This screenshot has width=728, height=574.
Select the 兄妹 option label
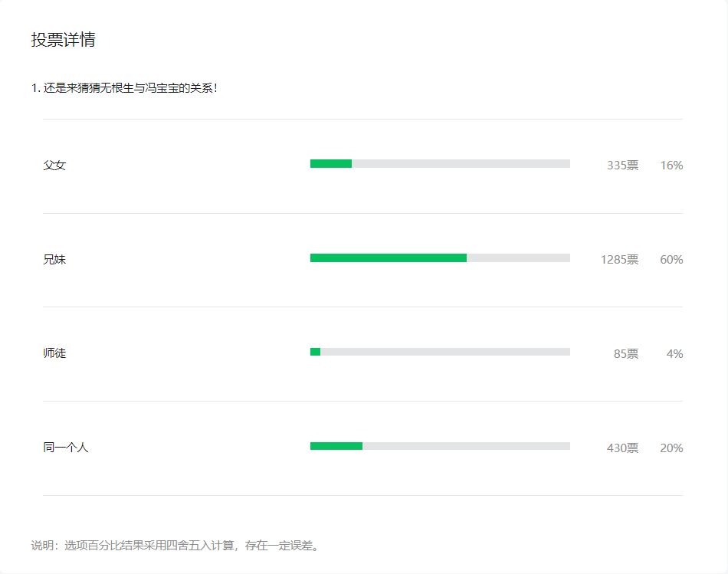[54, 259]
